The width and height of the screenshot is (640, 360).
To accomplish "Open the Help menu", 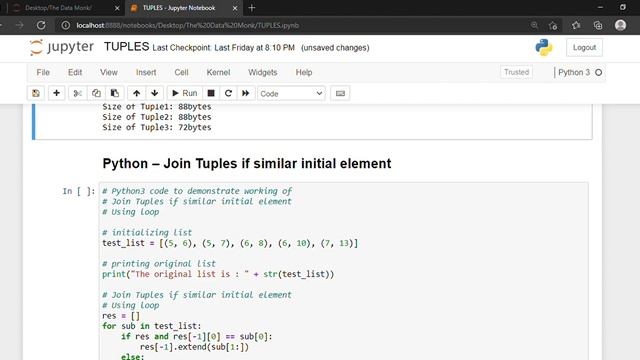I will (x=304, y=72).
